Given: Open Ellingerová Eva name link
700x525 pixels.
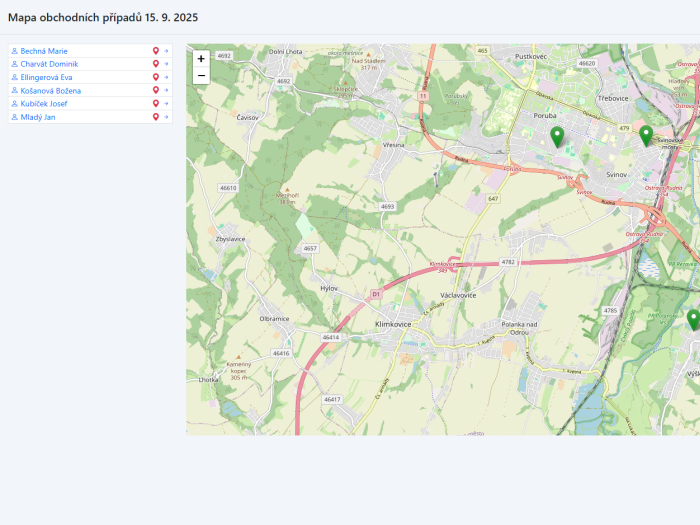Looking at the screenshot, I should pos(48,77).
